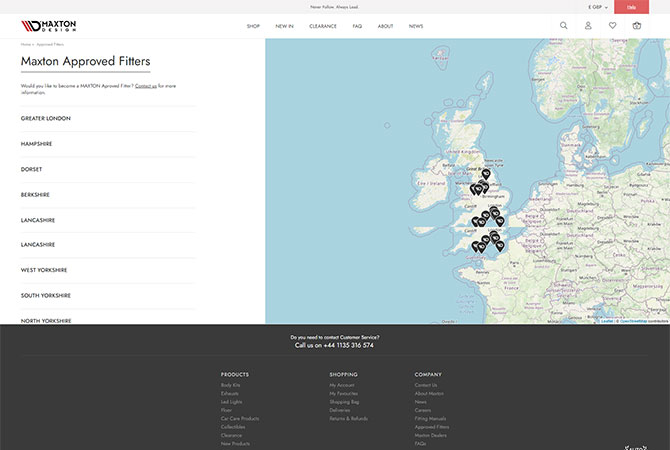Open Car Care Products footer link
Screen dimensions: 670x450
[x=240, y=418]
